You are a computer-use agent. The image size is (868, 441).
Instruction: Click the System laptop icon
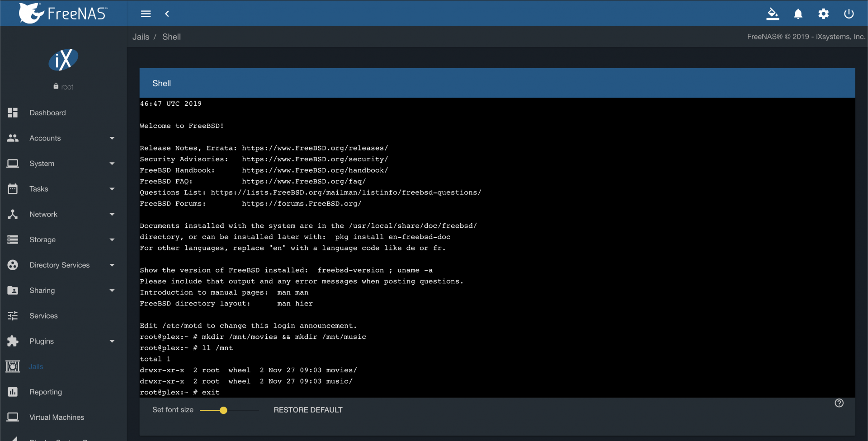pos(13,163)
